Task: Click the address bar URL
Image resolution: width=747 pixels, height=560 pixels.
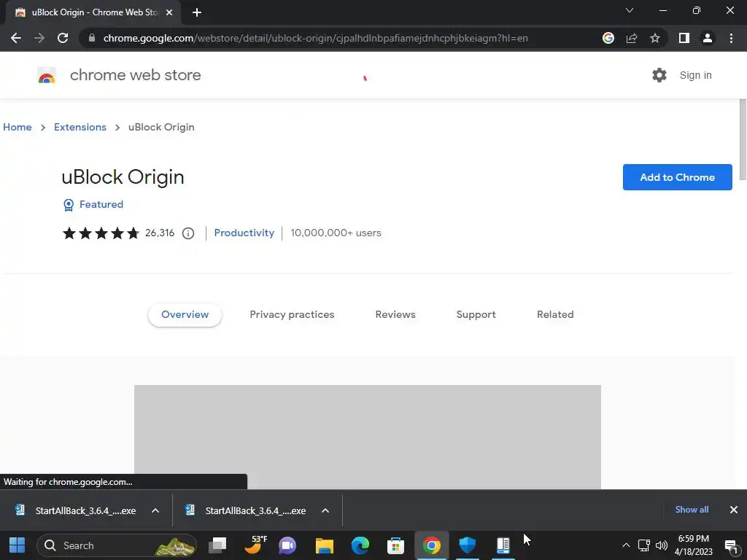Action: click(315, 38)
